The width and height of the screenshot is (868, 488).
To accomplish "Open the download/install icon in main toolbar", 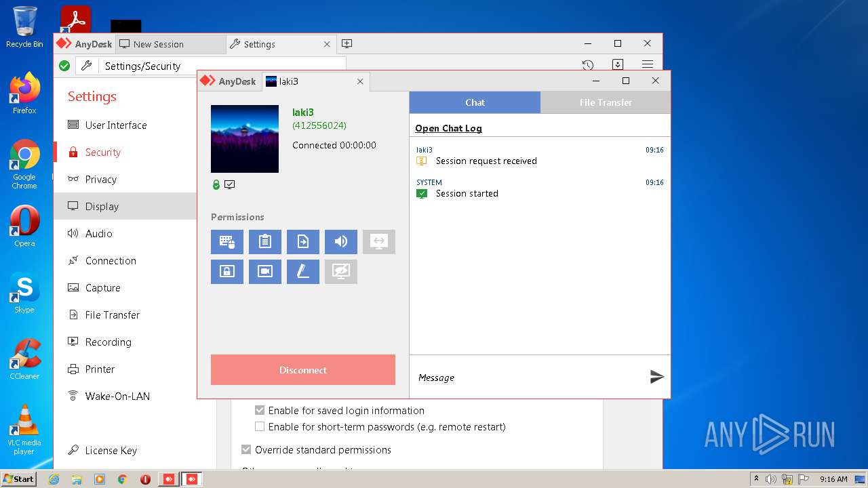I will tap(618, 65).
